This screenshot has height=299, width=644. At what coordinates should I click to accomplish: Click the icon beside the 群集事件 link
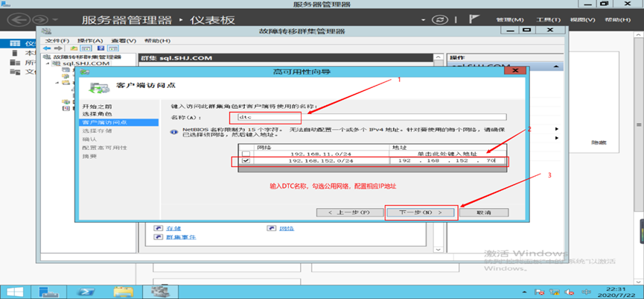point(159,237)
